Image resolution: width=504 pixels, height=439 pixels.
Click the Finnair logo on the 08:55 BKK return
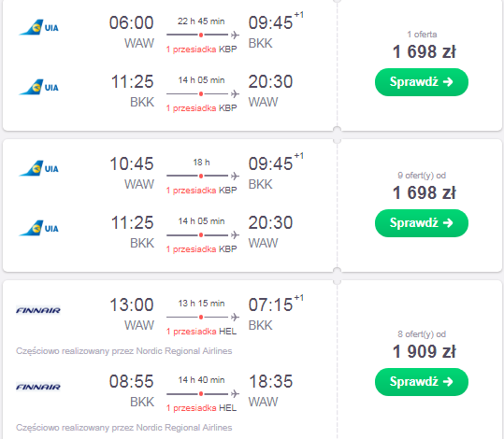coord(38,387)
